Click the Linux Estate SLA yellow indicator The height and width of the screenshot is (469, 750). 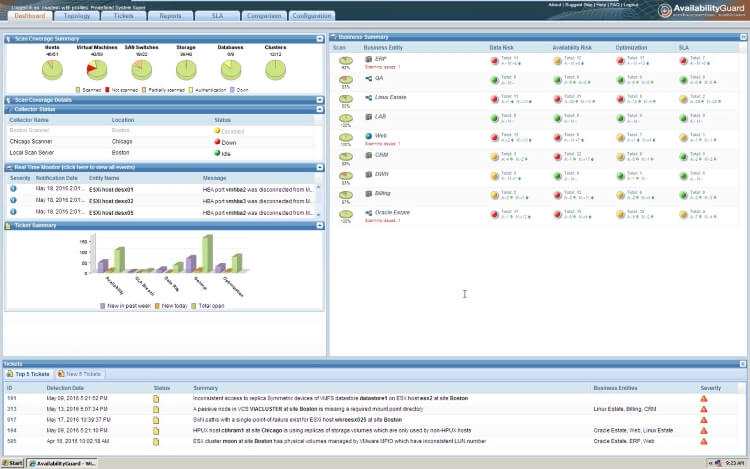[x=684, y=99]
